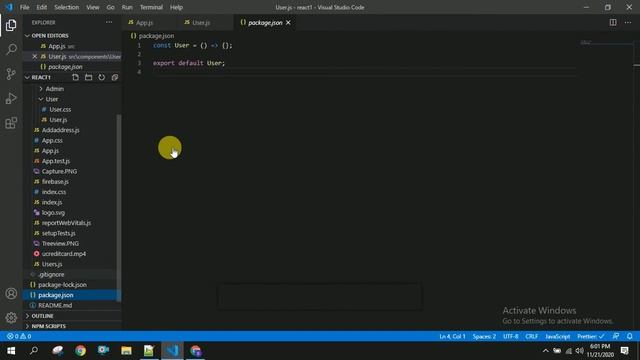640x360 pixels.
Task: Close User.js in Open Editors list
Action: coord(35,56)
